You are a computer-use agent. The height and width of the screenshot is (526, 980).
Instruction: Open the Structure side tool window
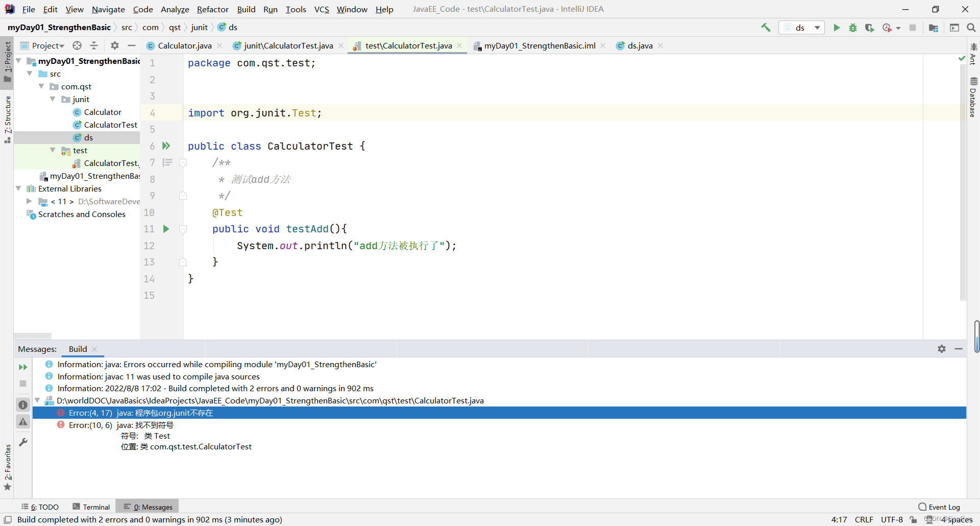click(x=7, y=119)
